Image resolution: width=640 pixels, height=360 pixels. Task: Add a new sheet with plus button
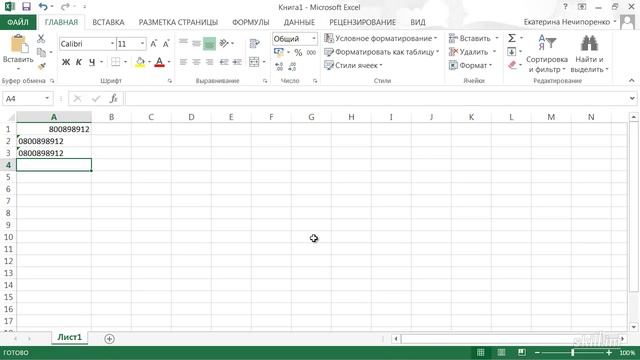[109, 338]
